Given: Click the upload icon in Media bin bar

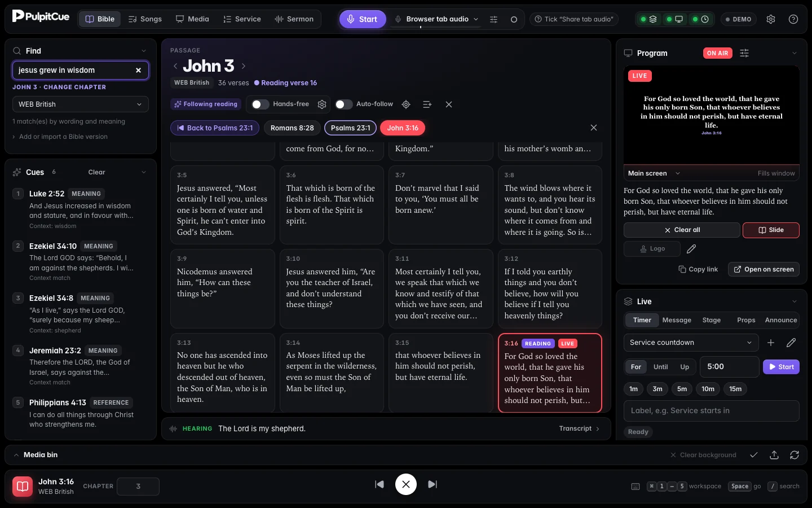Looking at the screenshot, I should point(774,455).
